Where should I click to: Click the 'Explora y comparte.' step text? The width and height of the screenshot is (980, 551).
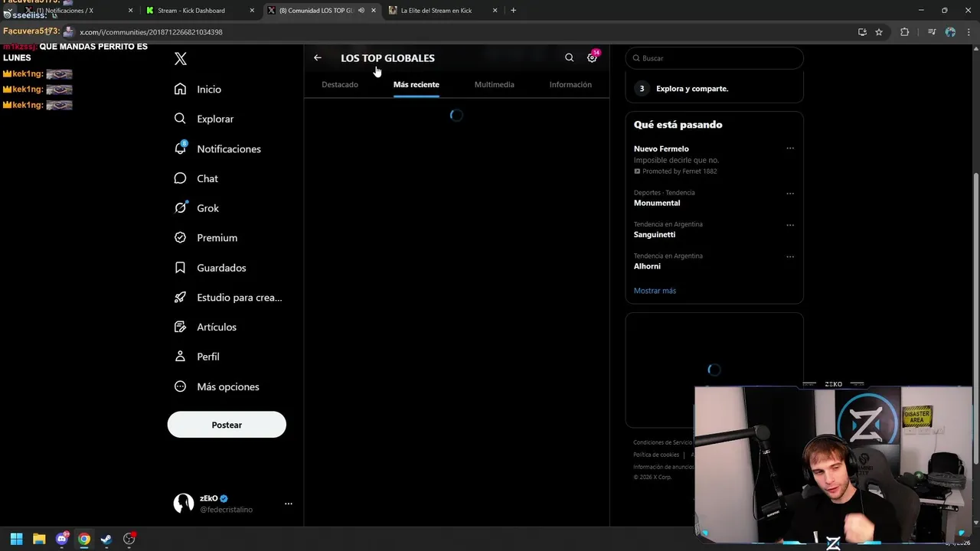pyautogui.click(x=692, y=89)
